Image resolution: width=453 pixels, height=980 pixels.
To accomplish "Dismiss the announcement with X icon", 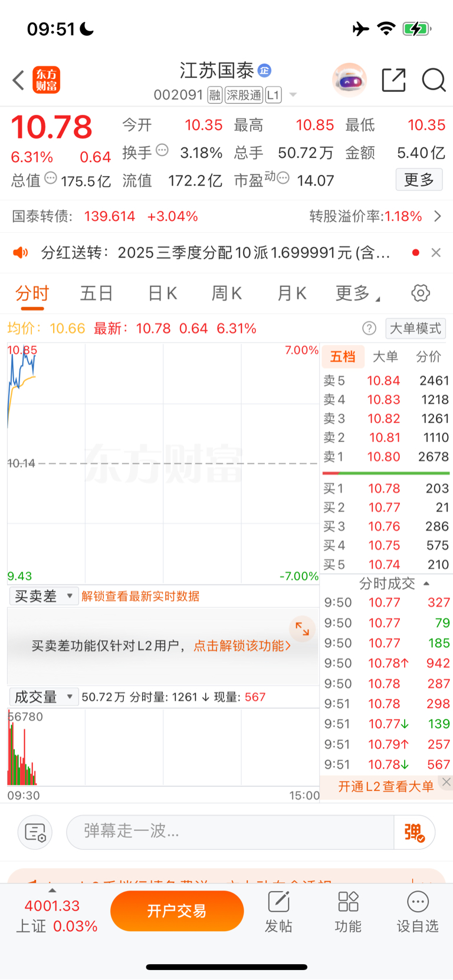I will pyautogui.click(x=436, y=253).
